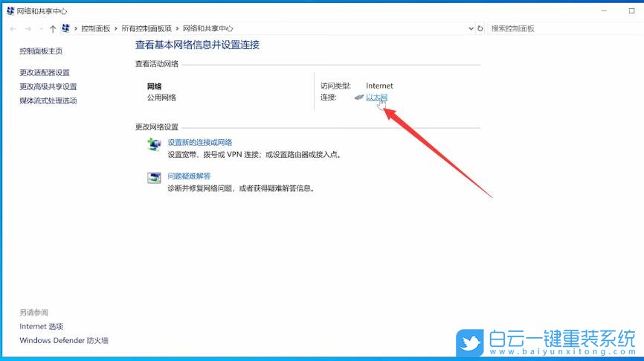The height and width of the screenshot is (361, 644).
Task: Open 问题疑难解答 link
Action: click(x=189, y=176)
